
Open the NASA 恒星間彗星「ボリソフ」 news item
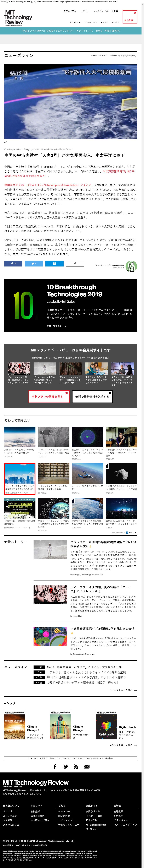click(84, 667)
